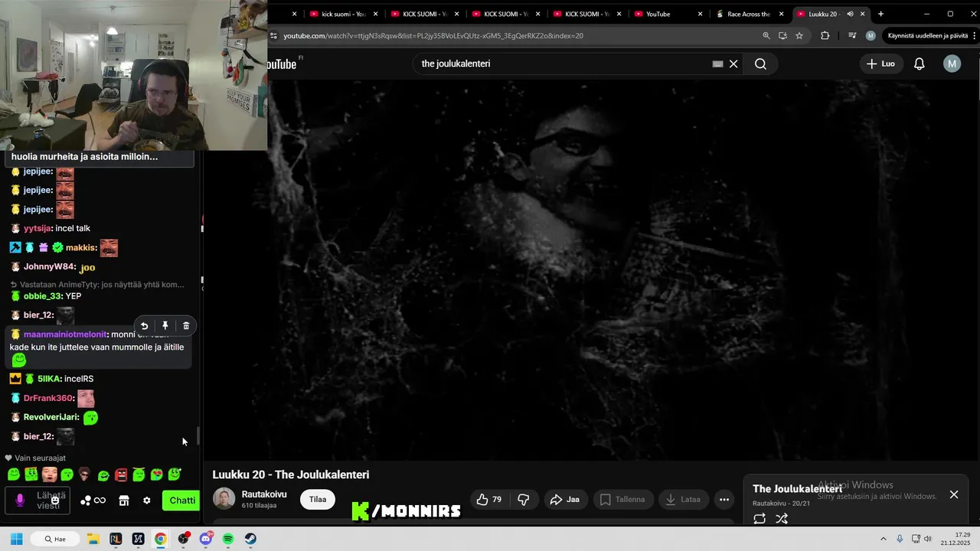The image size is (980, 551).
Task: Close the 'Race Across the' tab
Action: click(781, 14)
